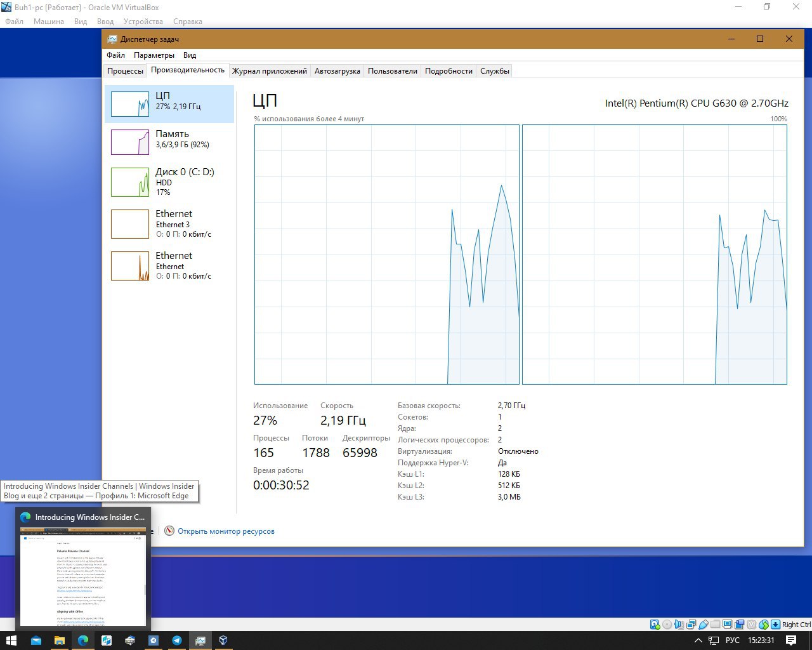Viewport: 812px width, 650px height.
Task: Open Task Manager Вид menu
Action: 190,55
